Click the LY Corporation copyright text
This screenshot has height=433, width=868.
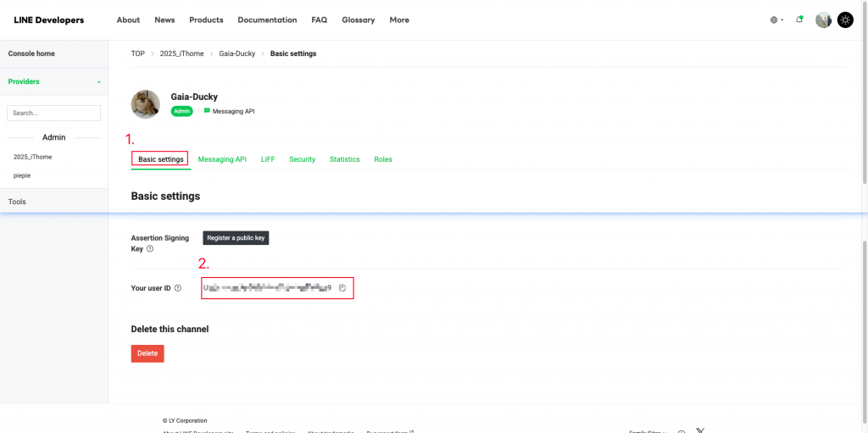(185, 421)
